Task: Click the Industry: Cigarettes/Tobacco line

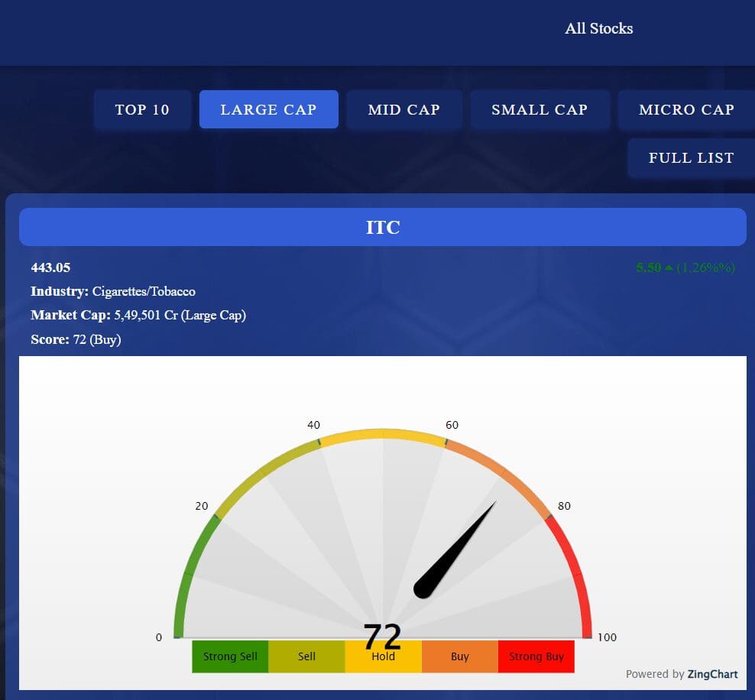Action: [x=113, y=291]
